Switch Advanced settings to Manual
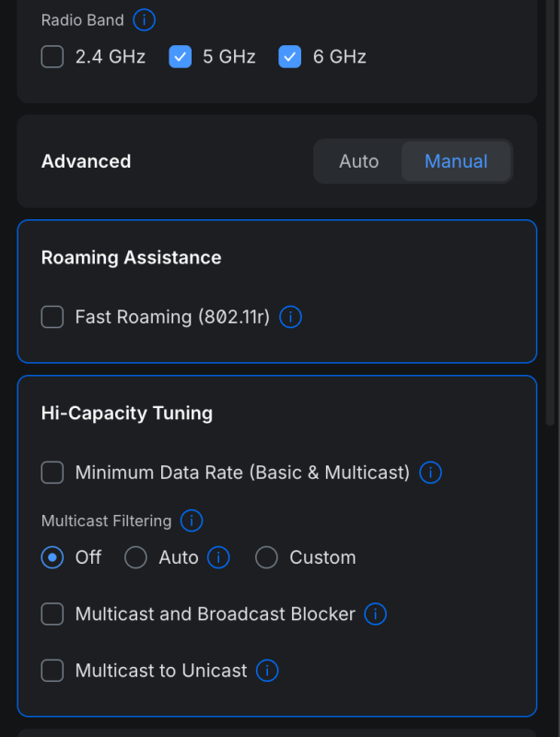 coord(456,161)
